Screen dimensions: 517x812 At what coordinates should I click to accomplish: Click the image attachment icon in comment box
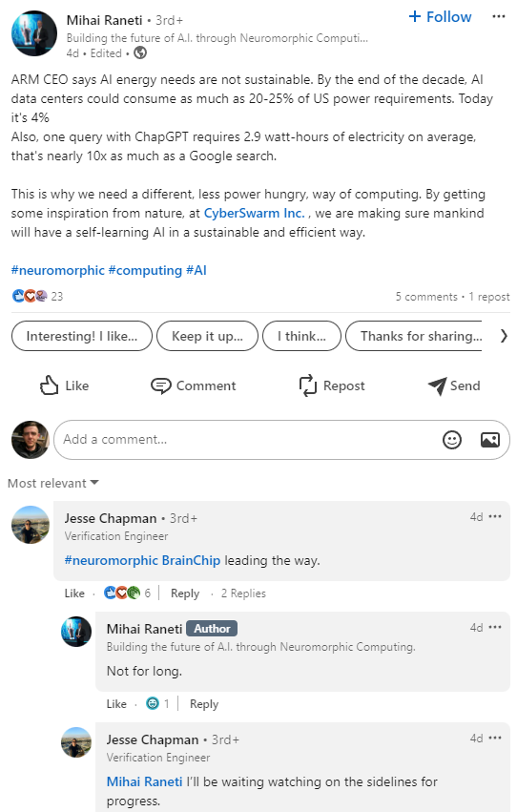489,440
